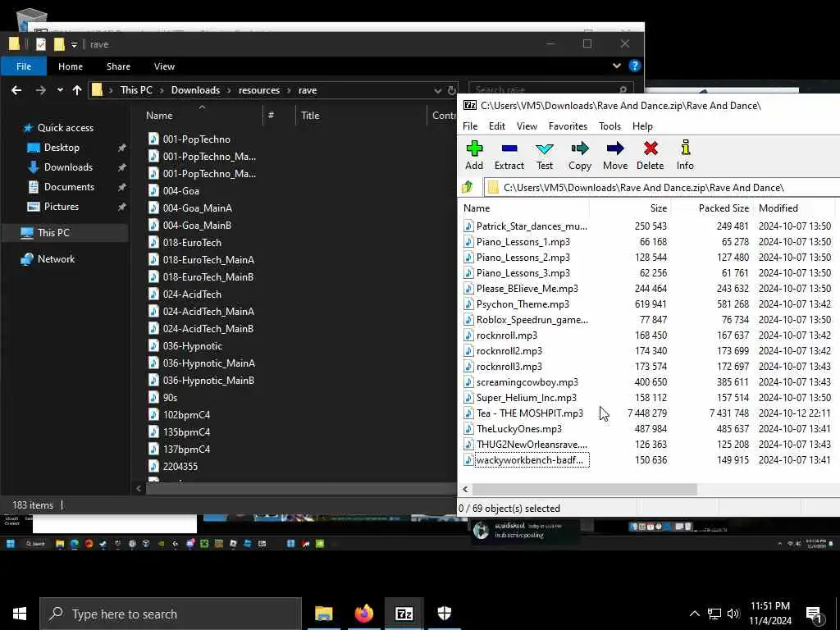Click the red Delete icon in 7-Zip
Screen dimensions: 840x630
click(x=651, y=155)
